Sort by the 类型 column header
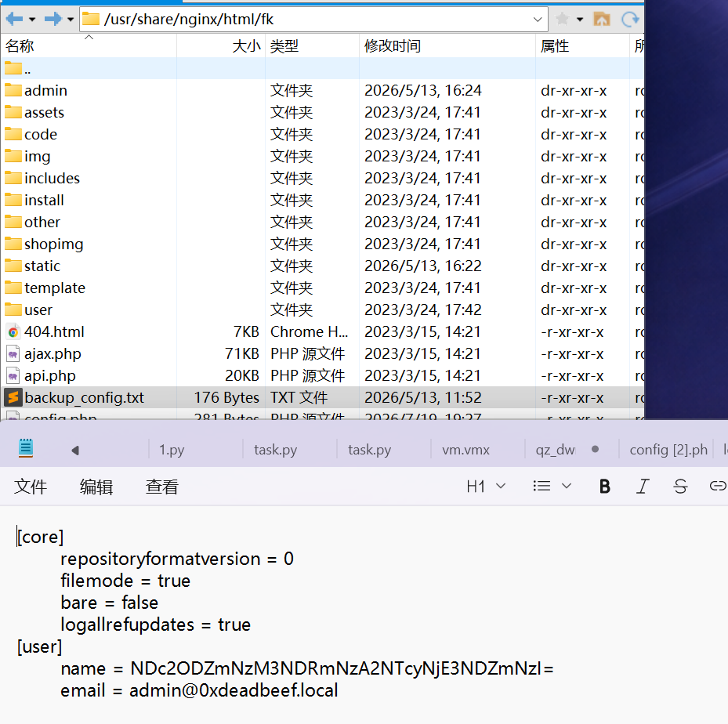The height and width of the screenshot is (724, 728). tap(312, 46)
